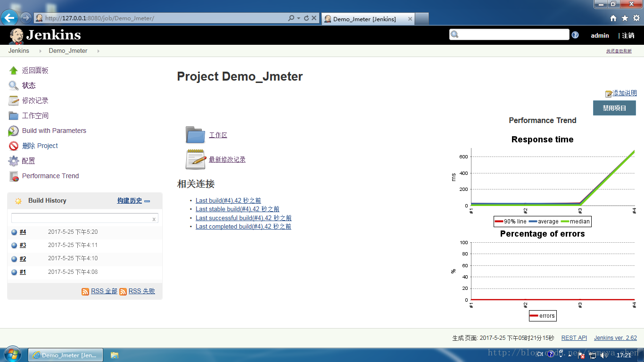Click the large 最新修改记录 notepad icon
The height and width of the screenshot is (362, 644).
click(196, 159)
